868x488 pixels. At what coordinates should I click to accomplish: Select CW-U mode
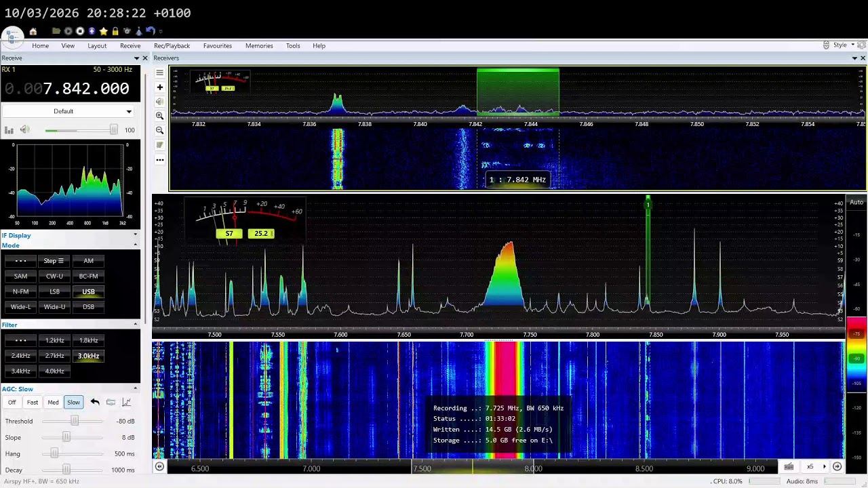click(54, 276)
